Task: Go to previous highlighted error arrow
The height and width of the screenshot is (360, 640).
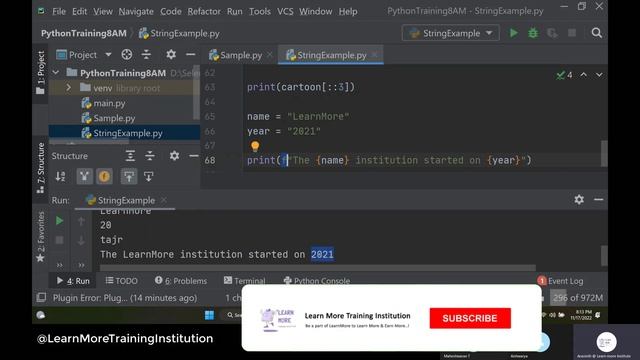Action: pyautogui.click(x=584, y=75)
